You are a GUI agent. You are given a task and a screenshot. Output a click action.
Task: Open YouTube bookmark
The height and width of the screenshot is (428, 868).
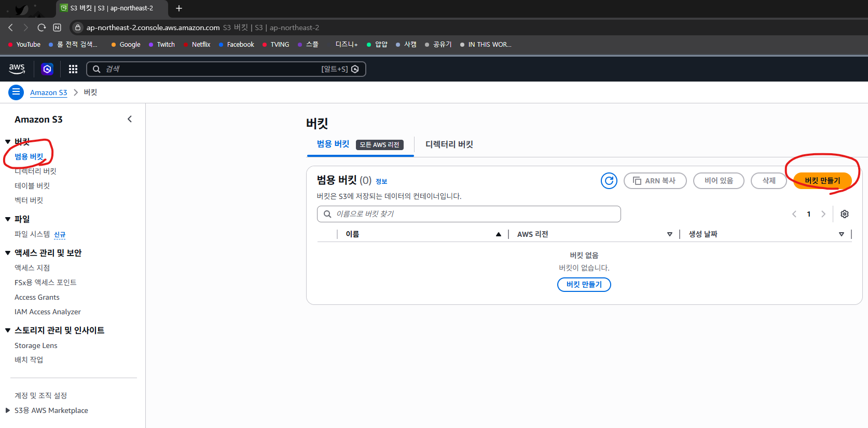tap(24, 45)
